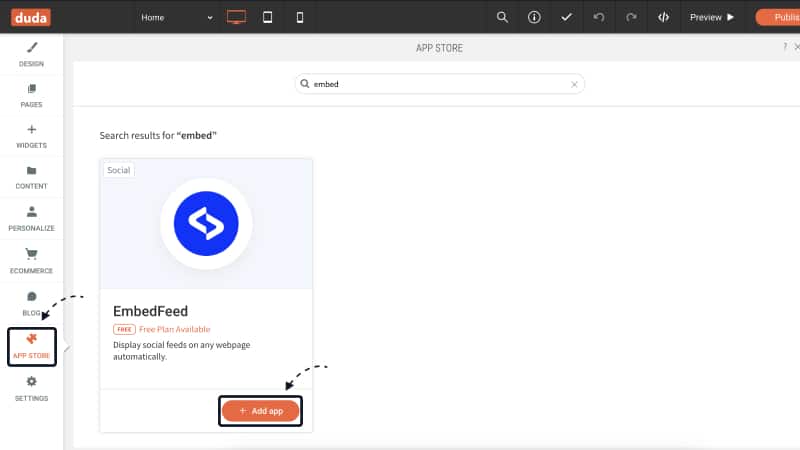
Task: Open the Blog panel
Action: coord(31,304)
